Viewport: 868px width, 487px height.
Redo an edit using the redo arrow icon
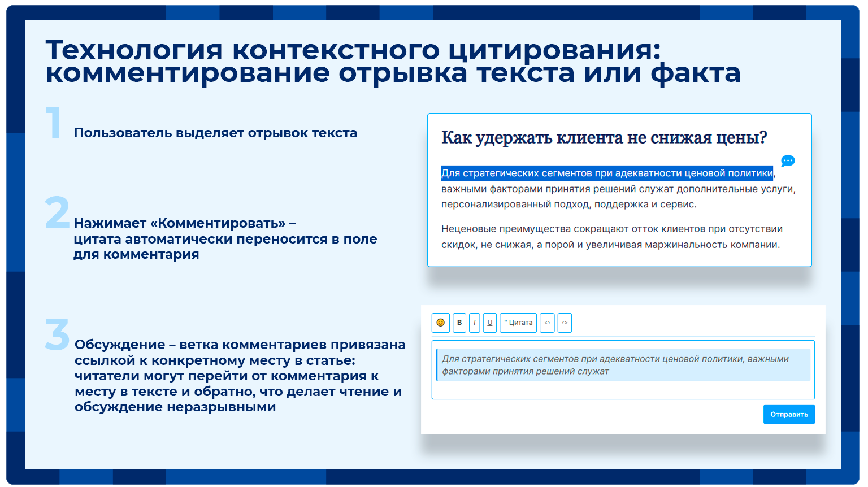[x=565, y=323]
